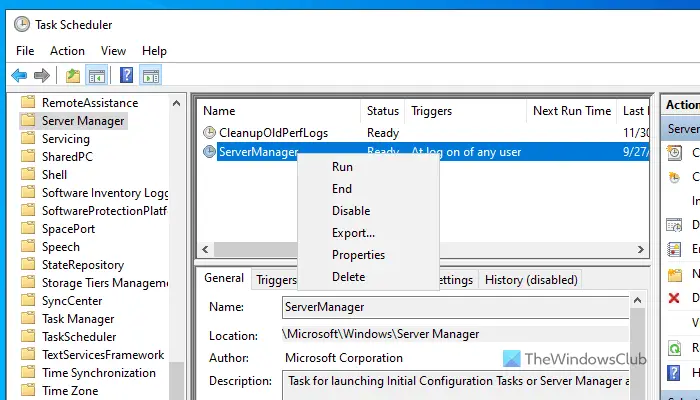Click the Microsoft Corporation author text
700x400 pixels.
(x=344, y=358)
